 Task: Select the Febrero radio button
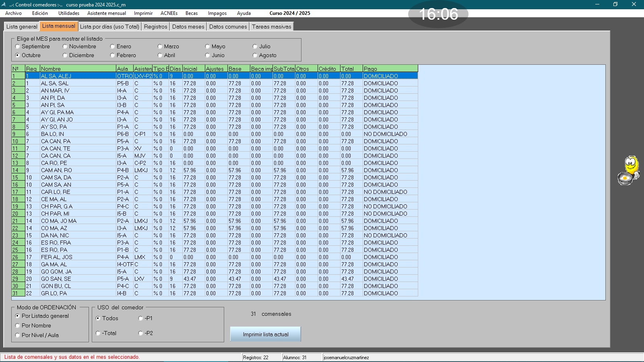(123, 55)
